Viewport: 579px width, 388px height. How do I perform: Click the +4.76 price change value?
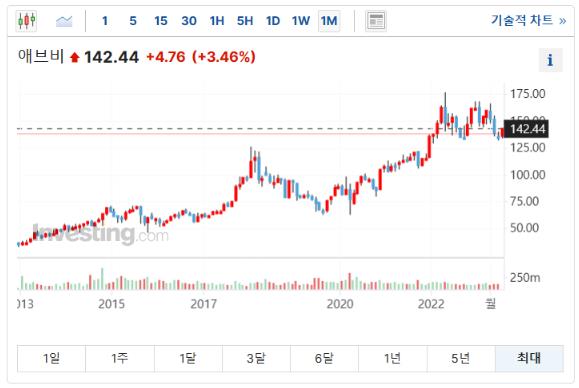(x=166, y=57)
